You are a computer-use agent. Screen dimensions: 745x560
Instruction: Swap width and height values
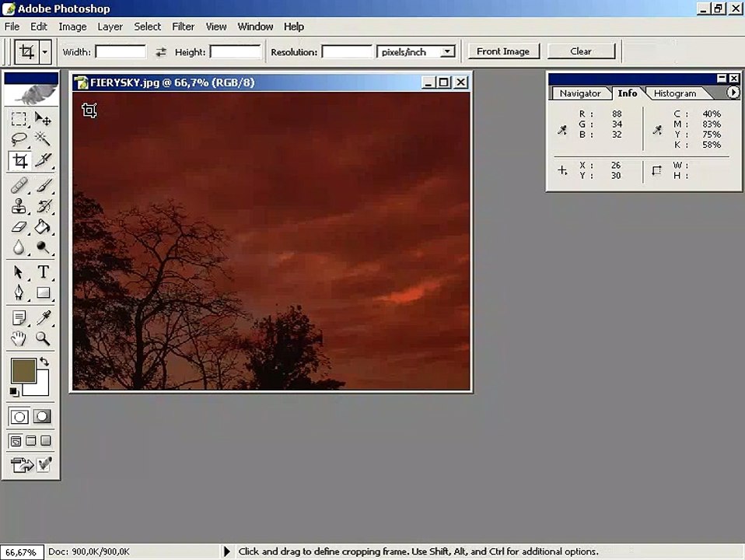click(161, 52)
